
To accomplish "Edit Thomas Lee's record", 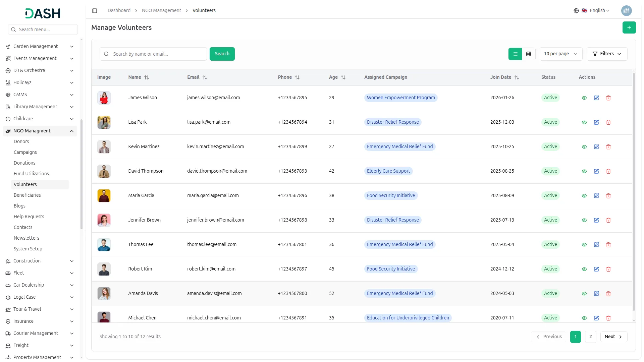I will [596, 245].
